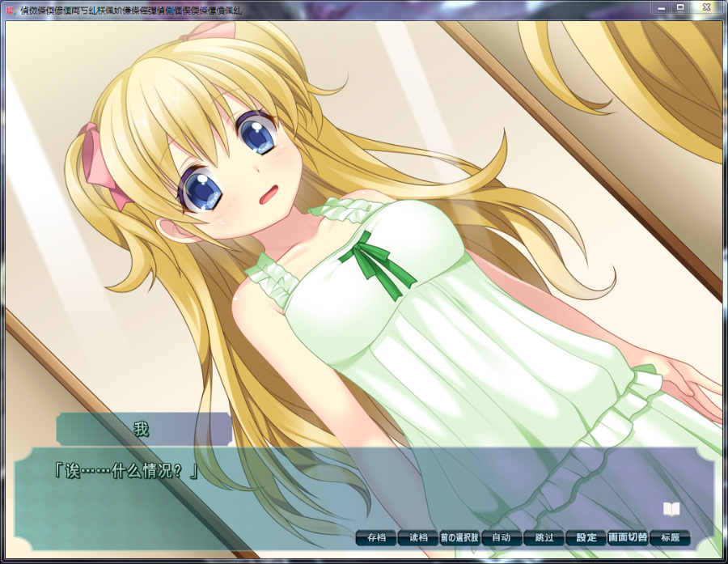The width and height of the screenshot is (728, 564).
Task: Minimize the game window
Action: (661, 7)
